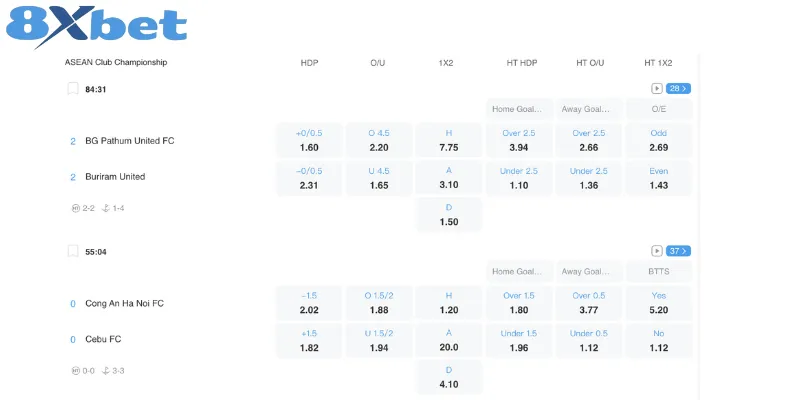The image size is (800, 400).
Task: Bookmark the 55:04 match
Action: [x=72, y=251]
